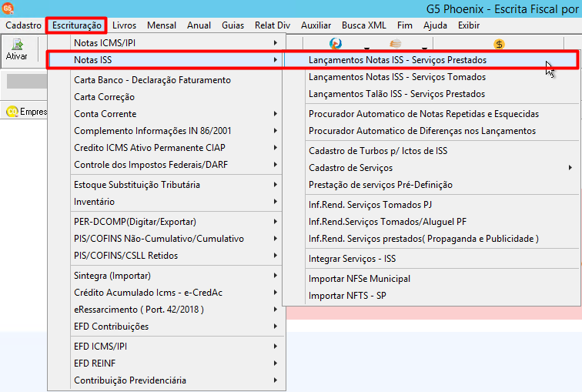Open the Mensal menu
This screenshot has width=582, height=392.
click(162, 25)
